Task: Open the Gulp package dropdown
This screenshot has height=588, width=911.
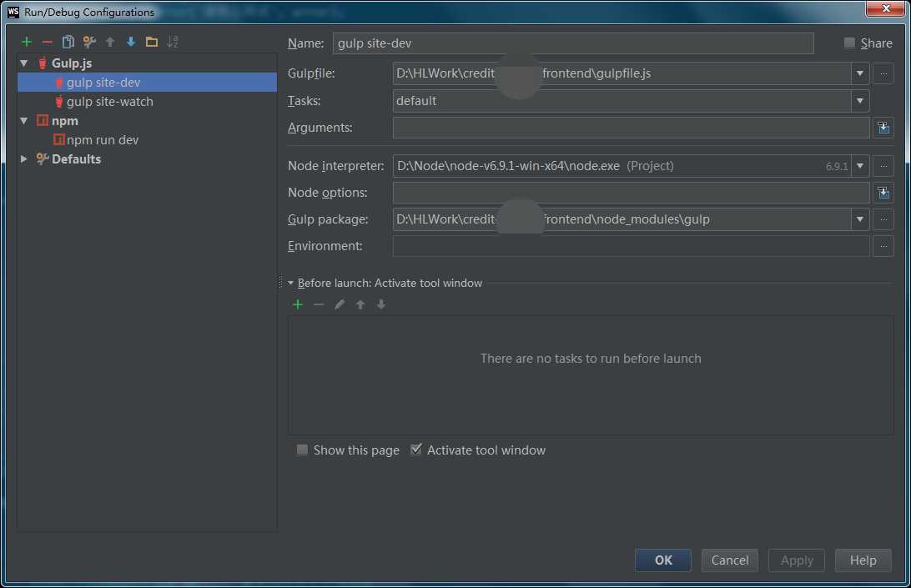Action: 860,219
